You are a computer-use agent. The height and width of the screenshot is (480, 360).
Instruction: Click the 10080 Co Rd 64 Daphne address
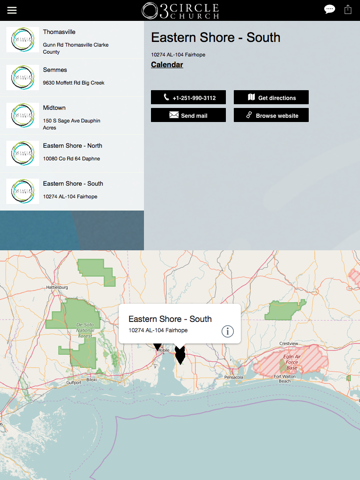click(x=71, y=159)
